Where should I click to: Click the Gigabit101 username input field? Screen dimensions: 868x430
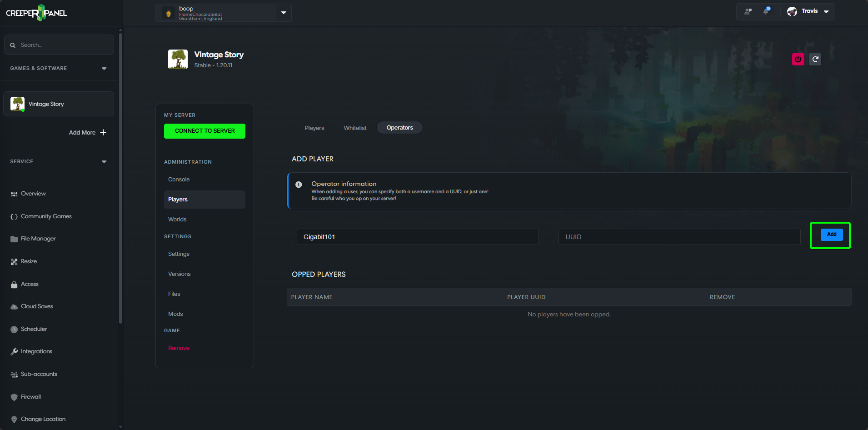(418, 237)
